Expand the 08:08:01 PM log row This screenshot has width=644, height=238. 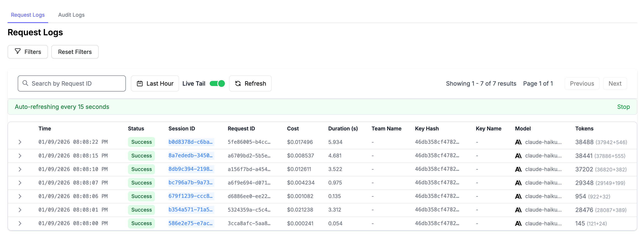tap(20, 210)
